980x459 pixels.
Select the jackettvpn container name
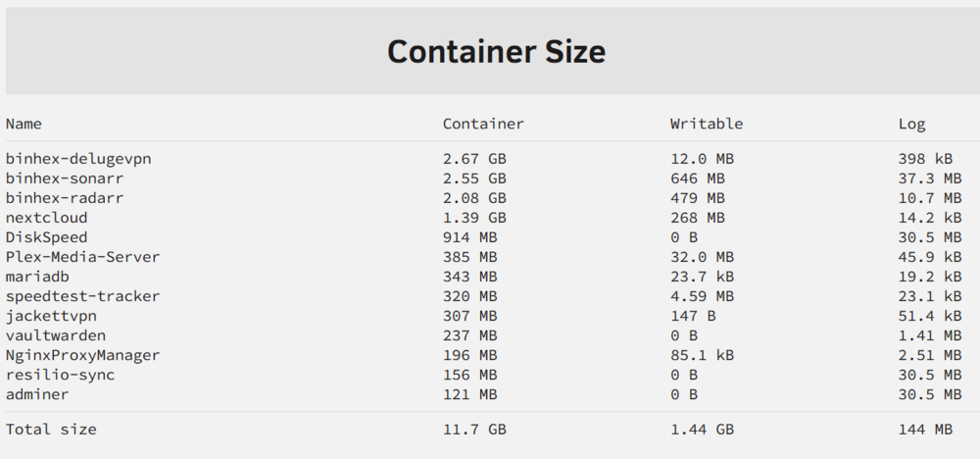coord(51,317)
